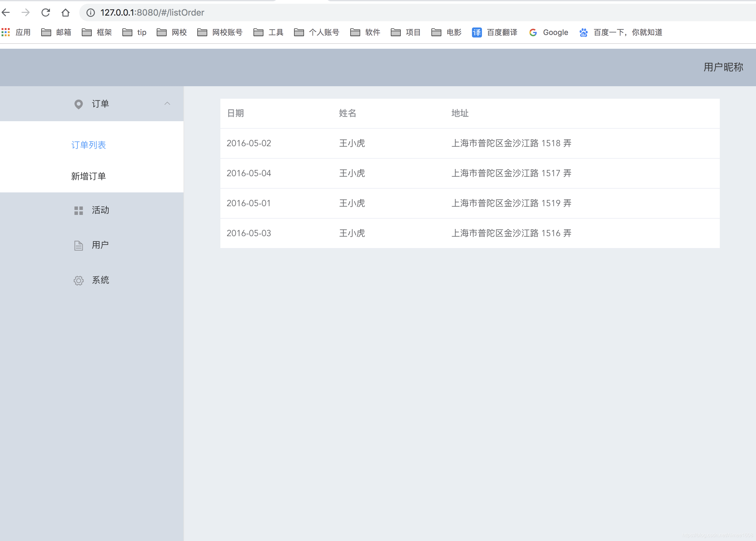Collapse the 订单 submenu chevron

point(167,104)
